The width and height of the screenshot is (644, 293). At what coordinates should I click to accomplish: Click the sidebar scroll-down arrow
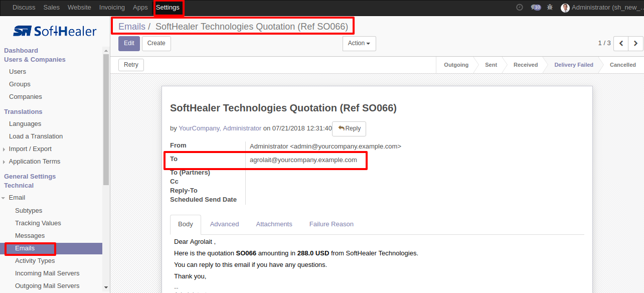click(x=106, y=287)
